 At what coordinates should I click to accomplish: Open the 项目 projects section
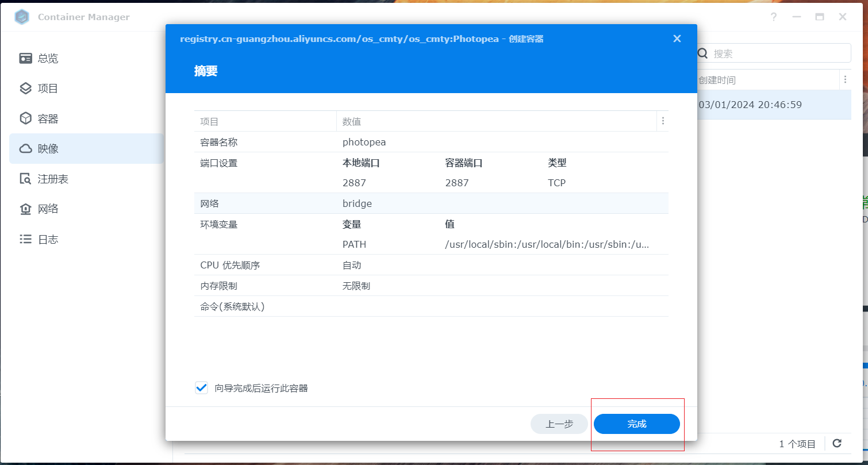tap(86, 89)
